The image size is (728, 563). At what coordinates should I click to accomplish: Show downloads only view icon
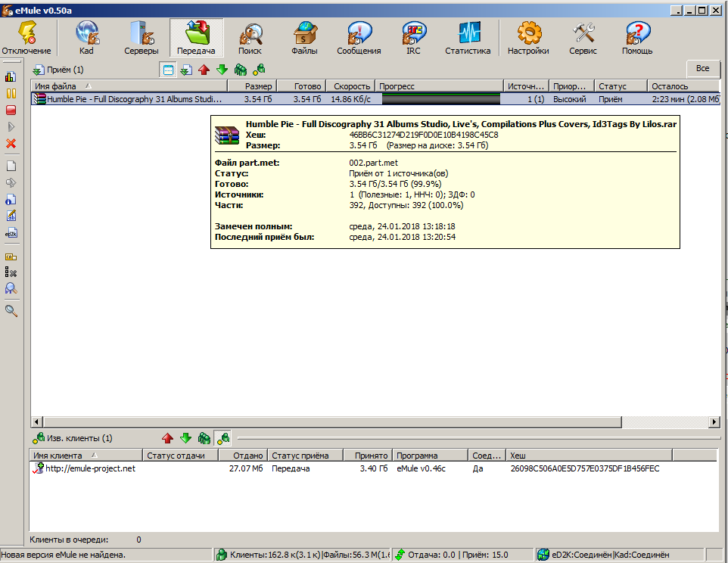tap(186, 70)
